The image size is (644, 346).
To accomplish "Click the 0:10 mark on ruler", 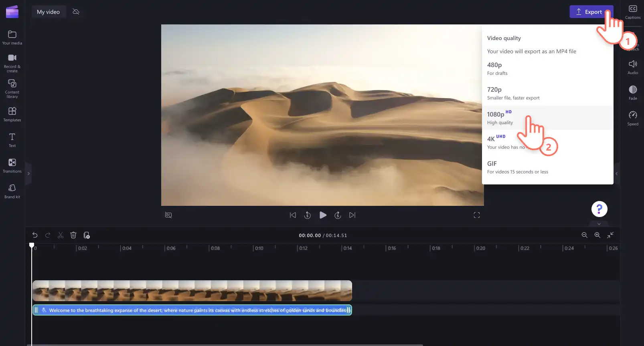I will pyautogui.click(x=258, y=248).
